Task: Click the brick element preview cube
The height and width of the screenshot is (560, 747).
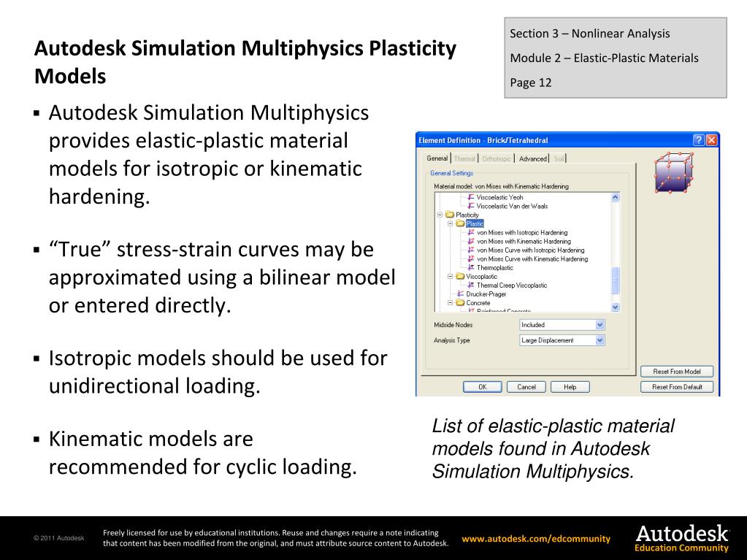Action: pyautogui.click(x=674, y=172)
